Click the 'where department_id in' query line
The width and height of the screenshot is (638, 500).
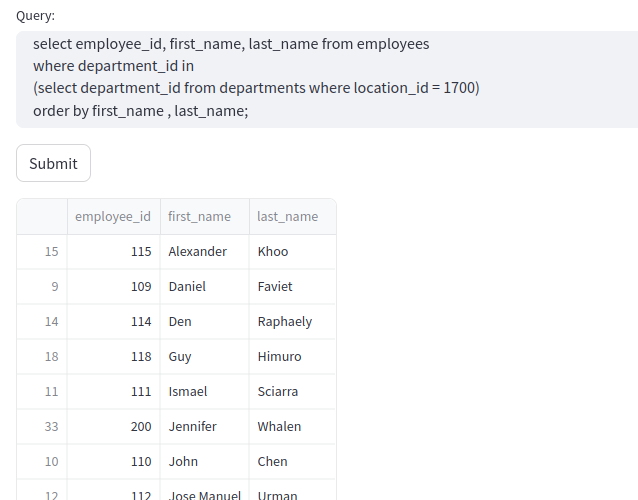113,66
